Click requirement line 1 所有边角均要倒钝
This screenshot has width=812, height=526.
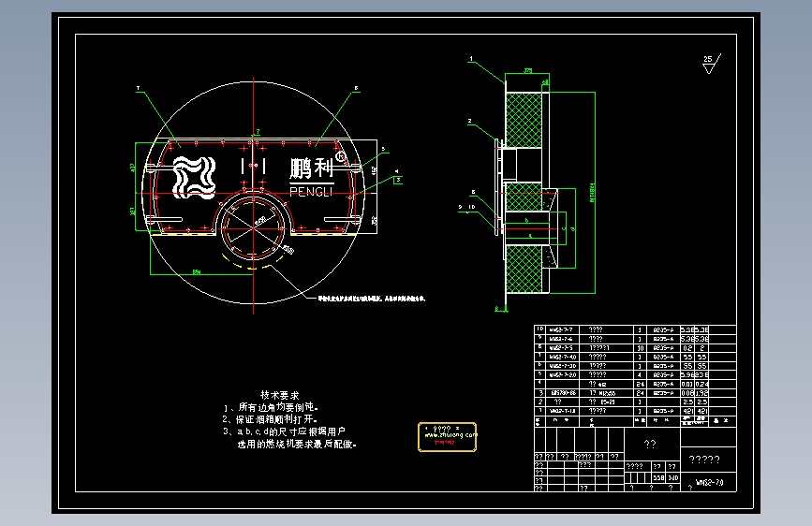[271, 407]
